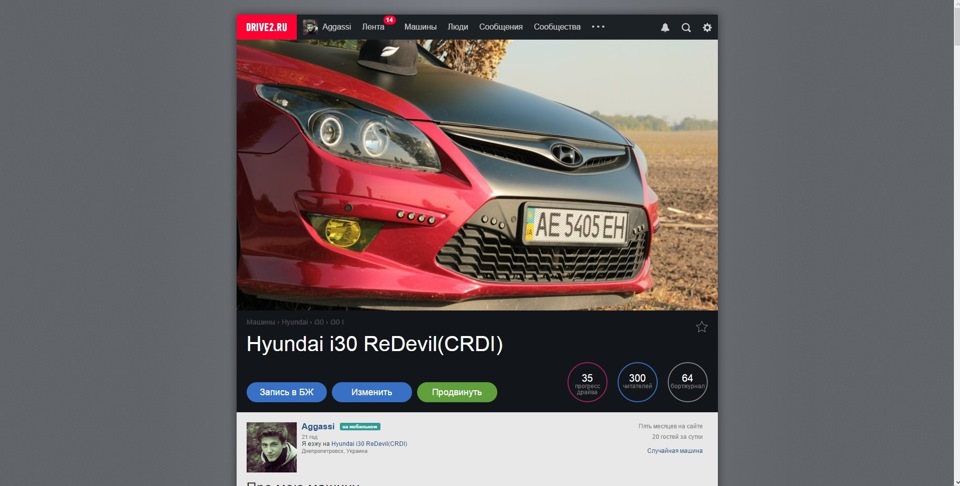Click Машины breadcrumb link
This screenshot has height=486, width=960.
point(261,322)
